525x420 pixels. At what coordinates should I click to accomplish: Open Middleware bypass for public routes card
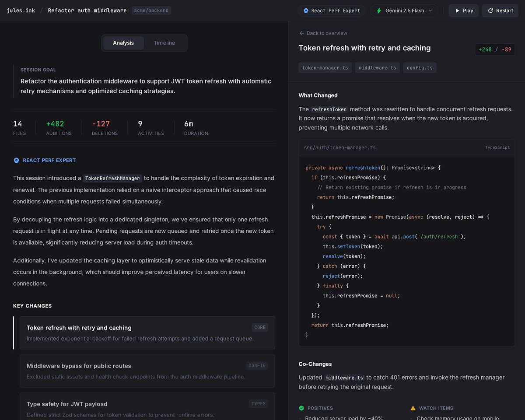pos(147,371)
